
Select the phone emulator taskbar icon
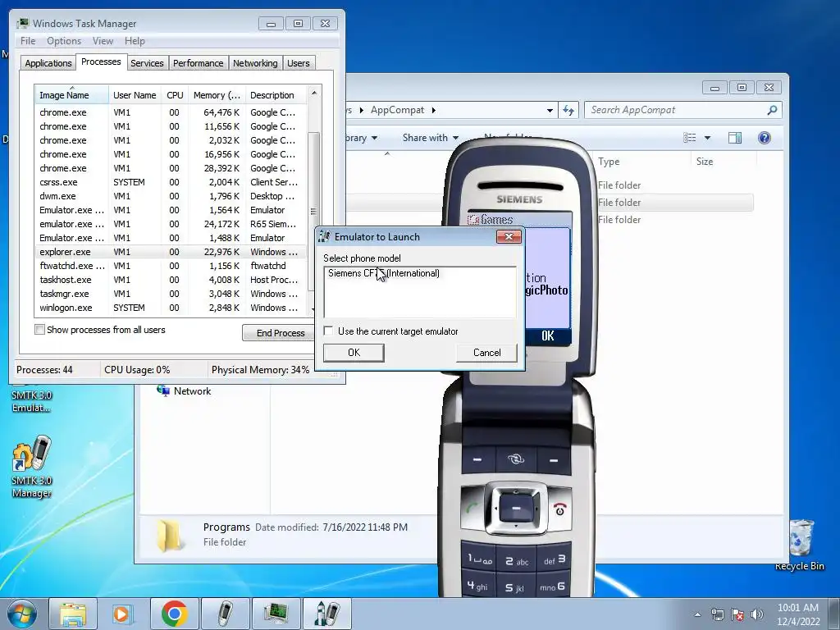226,614
